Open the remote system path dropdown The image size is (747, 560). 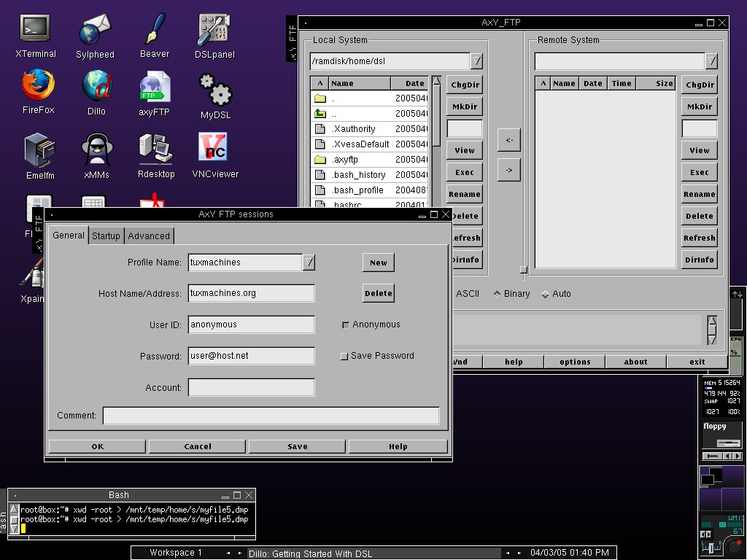[711, 61]
